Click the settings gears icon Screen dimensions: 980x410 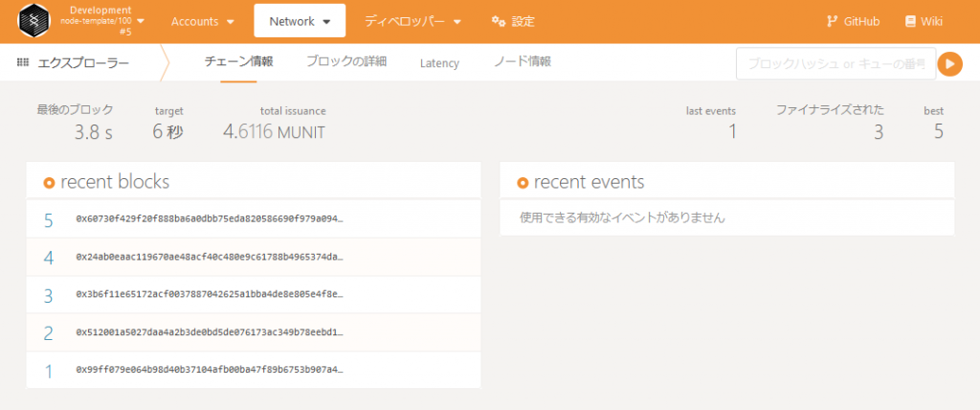pyautogui.click(x=498, y=21)
